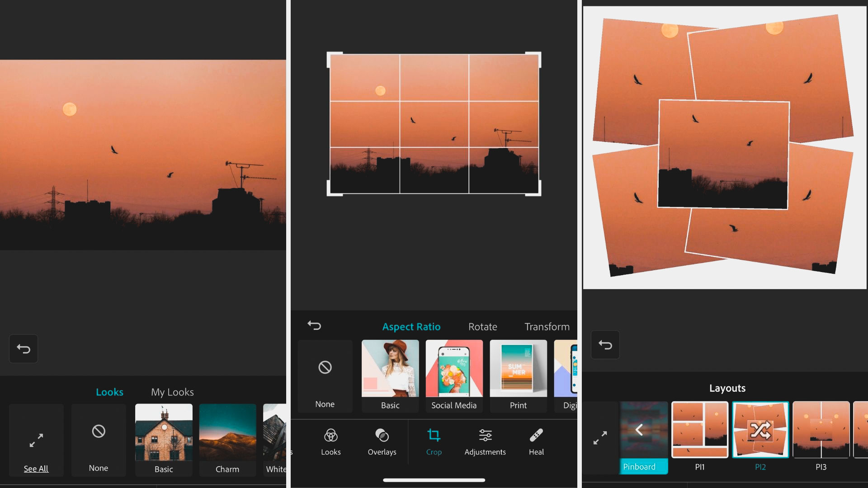Click the undo arrow on the left screen

tap(23, 348)
